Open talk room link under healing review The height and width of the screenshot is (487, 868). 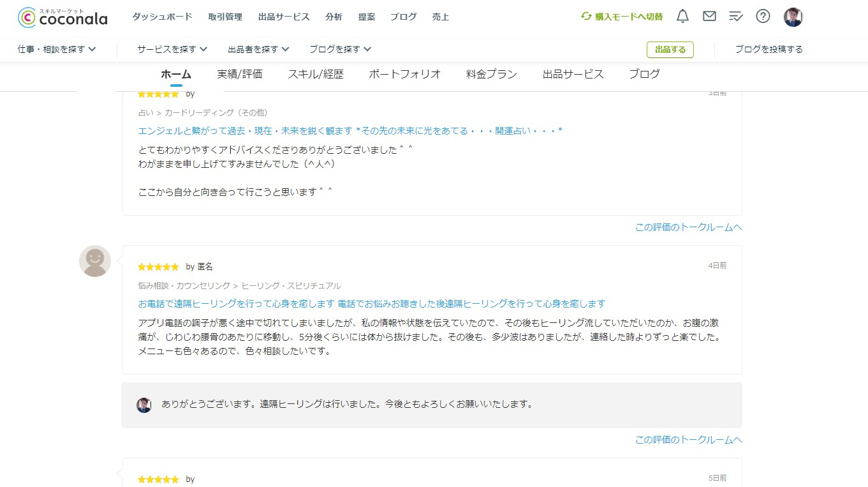tap(689, 440)
